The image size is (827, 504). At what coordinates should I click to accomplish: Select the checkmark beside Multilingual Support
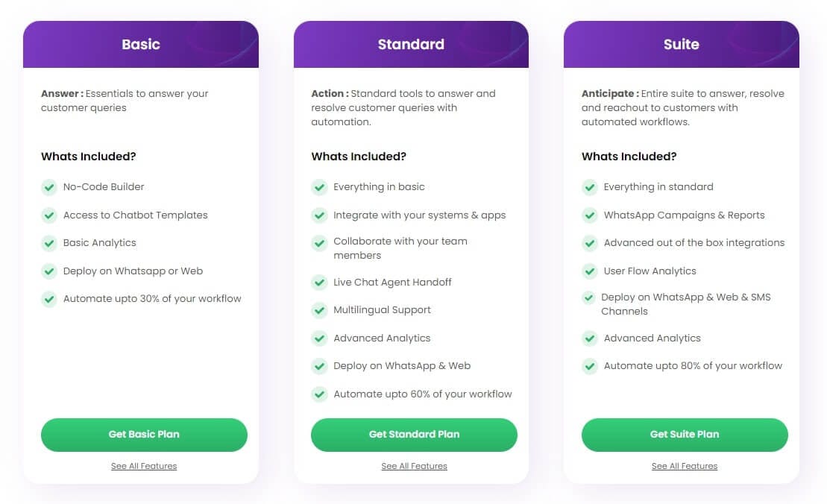tap(319, 310)
